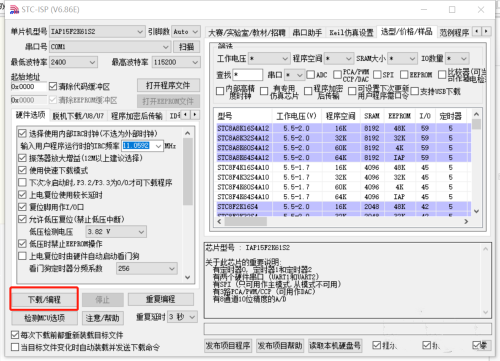Toggle 允许低压复位 checkbox

tap(22, 219)
